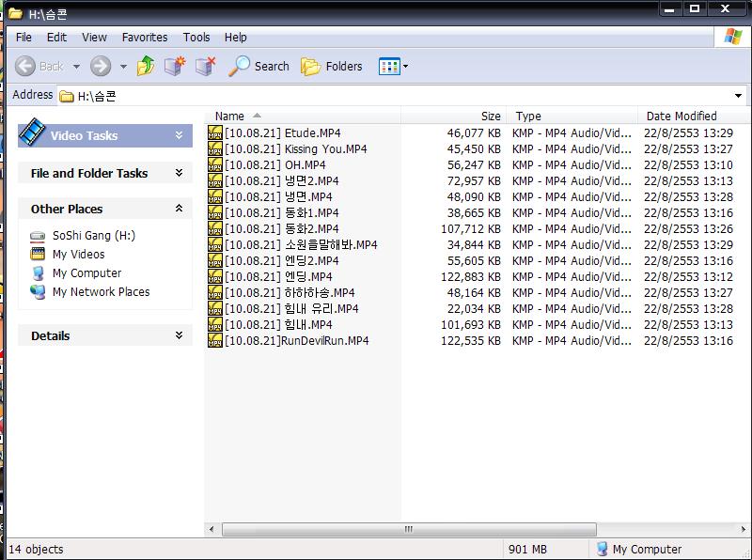Select OH.MP4 file icon
This screenshot has width=752, height=560.
click(215, 164)
